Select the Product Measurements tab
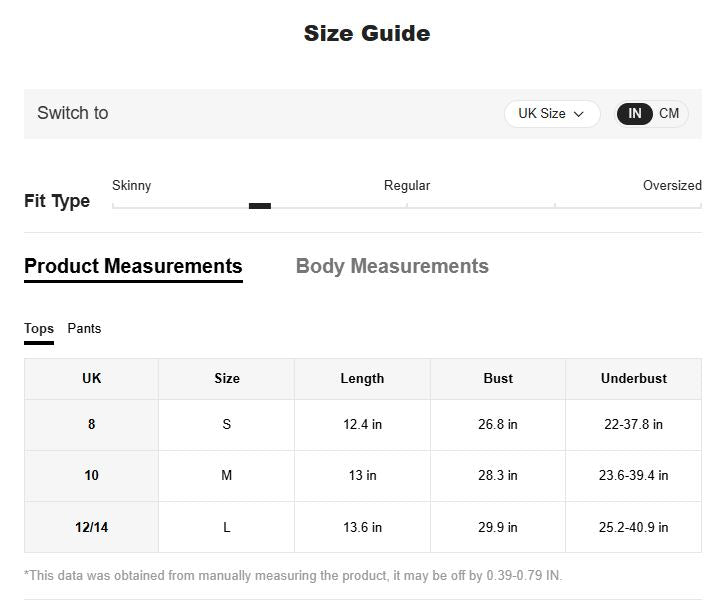Screen dimensions: 718x616 coord(133,266)
